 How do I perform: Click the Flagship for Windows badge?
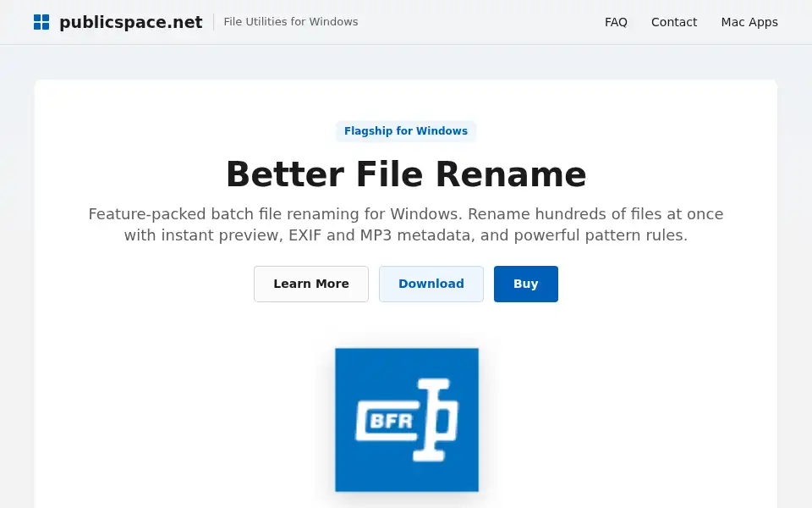406,131
